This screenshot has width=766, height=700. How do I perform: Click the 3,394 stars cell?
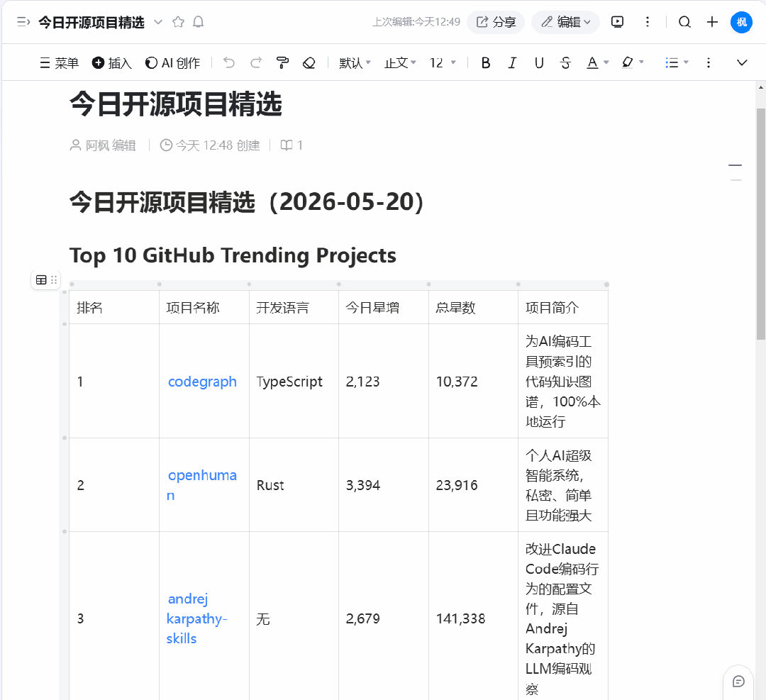pyautogui.click(x=384, y=485)
